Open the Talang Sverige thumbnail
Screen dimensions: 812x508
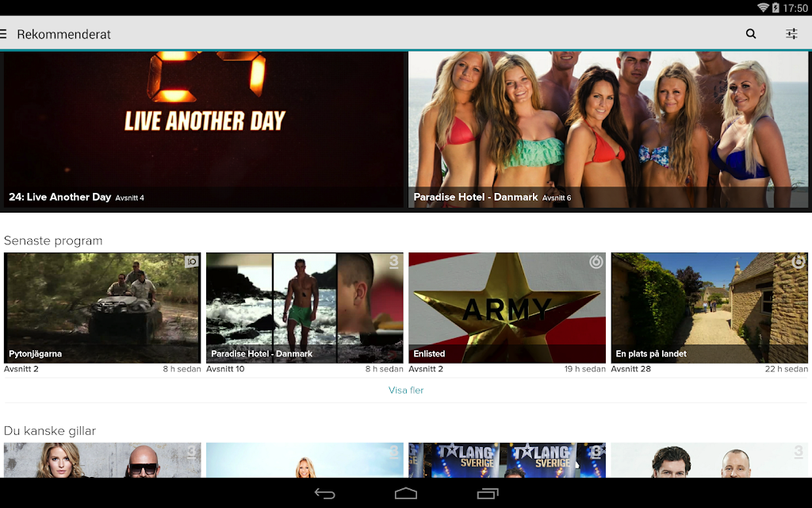click(x=507, y=460)
